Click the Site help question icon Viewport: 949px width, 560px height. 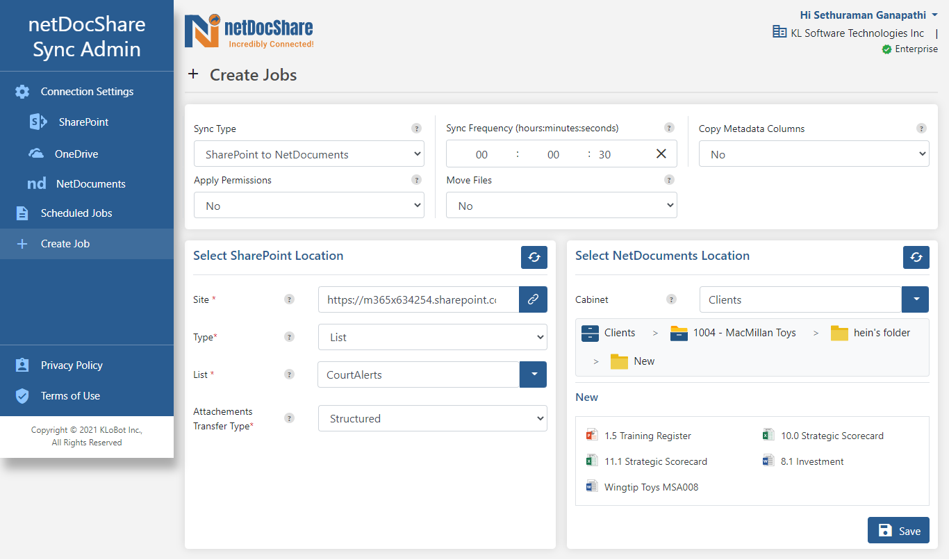pyautogui.click(x=289, y=299)
